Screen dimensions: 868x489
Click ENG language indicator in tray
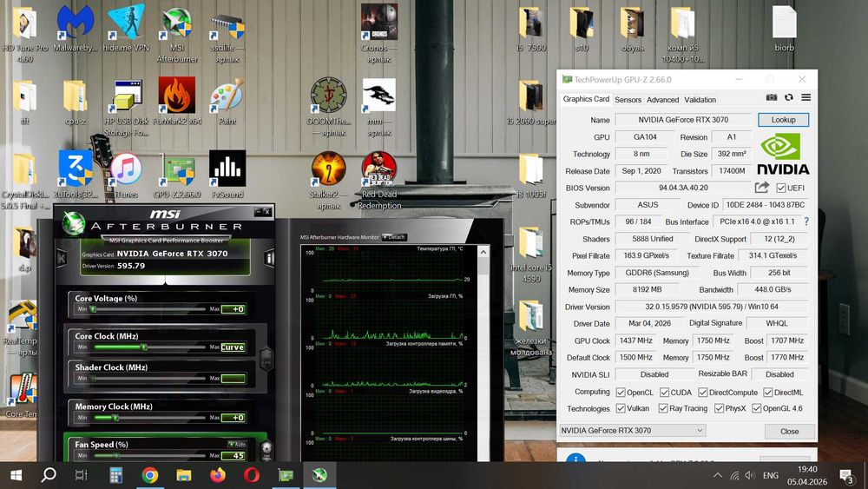[x=770, y=475]
